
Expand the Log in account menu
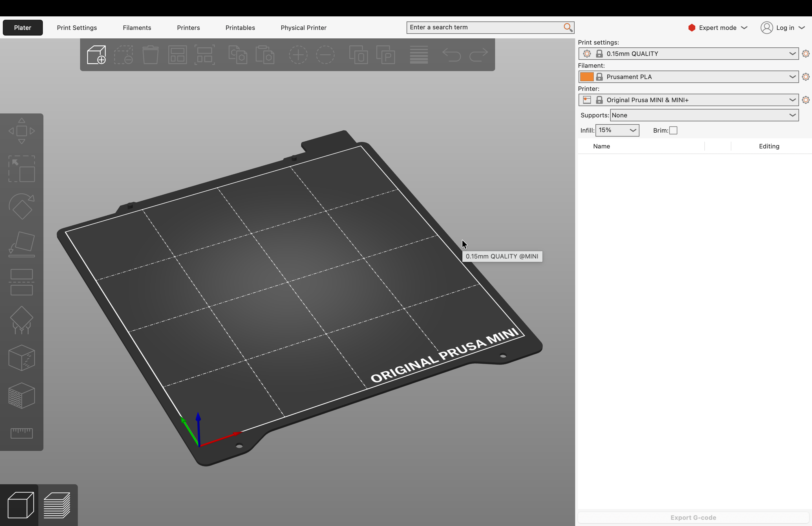783,28
